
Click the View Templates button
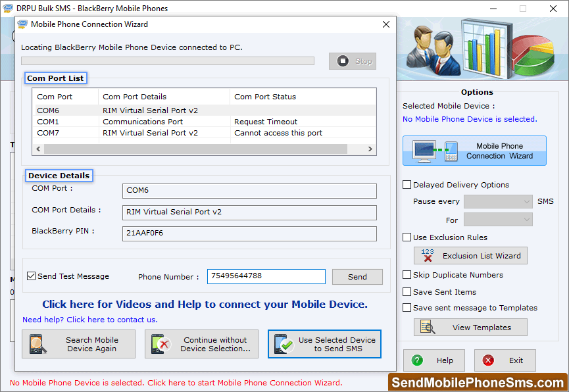[470, 327]
